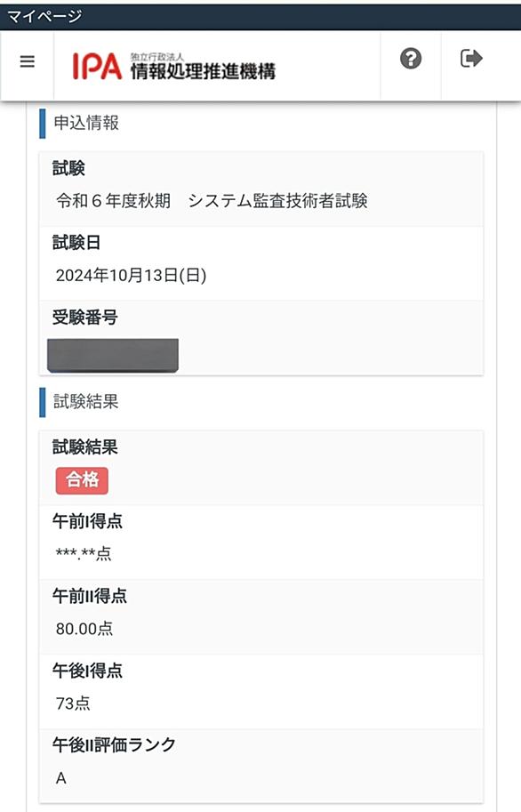The image size is (521, 812).
Task: Click the exam name システム監査技術者試験
Action: pos(277,200)
